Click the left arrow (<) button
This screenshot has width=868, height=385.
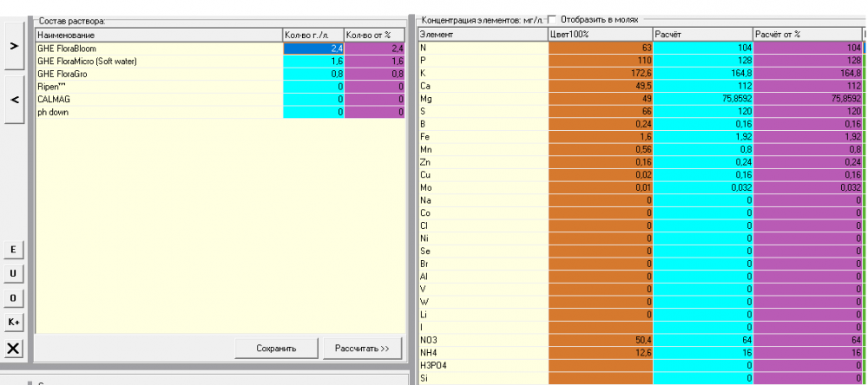[14, 100]
